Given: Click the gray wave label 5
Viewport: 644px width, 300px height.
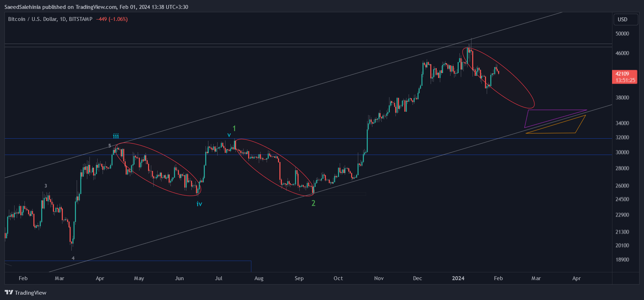Looking at the screenshot, I should 110,146.
